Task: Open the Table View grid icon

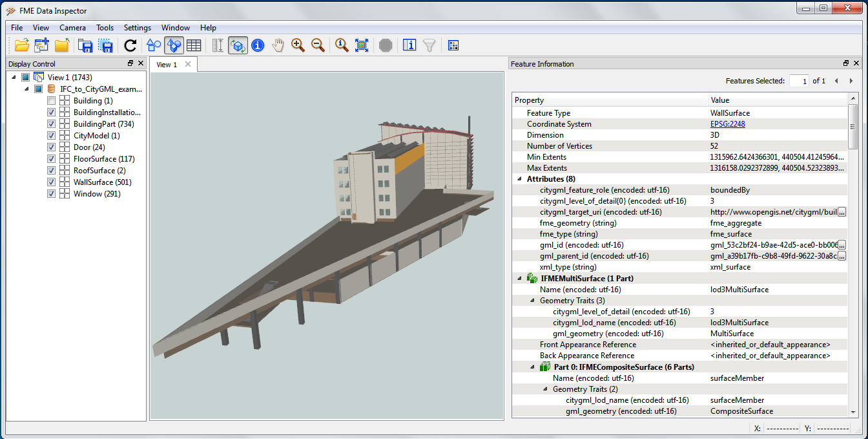Action: click(x=194, y=45)
